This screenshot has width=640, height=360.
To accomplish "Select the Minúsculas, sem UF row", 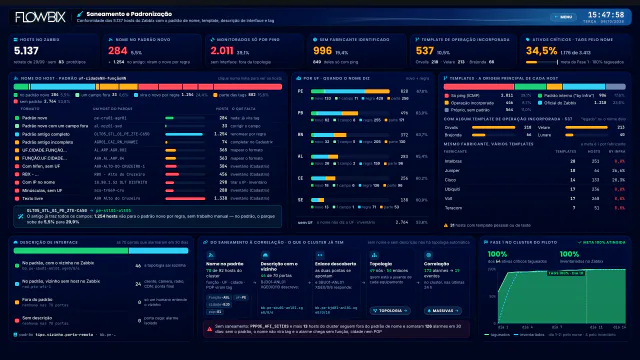I will (x=147, y=190).
